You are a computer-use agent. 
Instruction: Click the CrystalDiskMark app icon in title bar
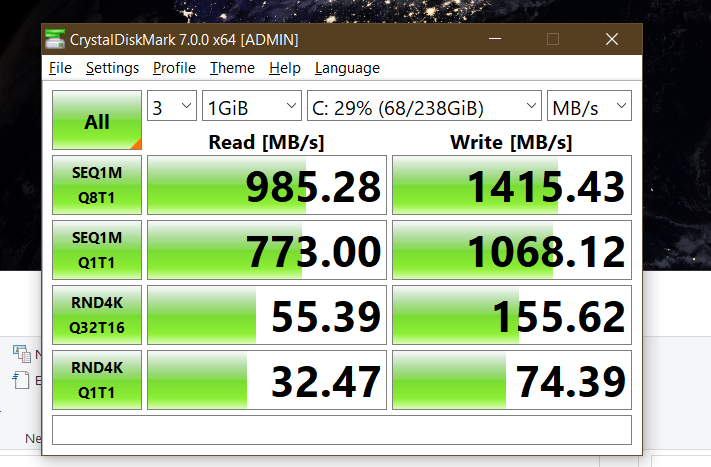tap(55, 39)
